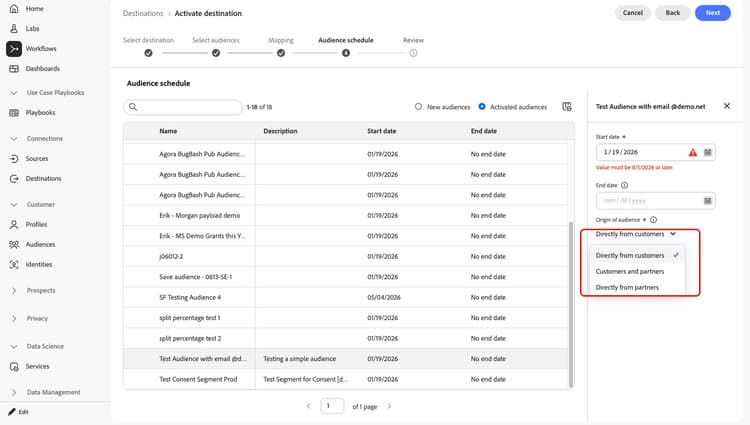Screen dimensions: 750x425
Task: Collapse the Connections section
Action: tap(14, 139)
